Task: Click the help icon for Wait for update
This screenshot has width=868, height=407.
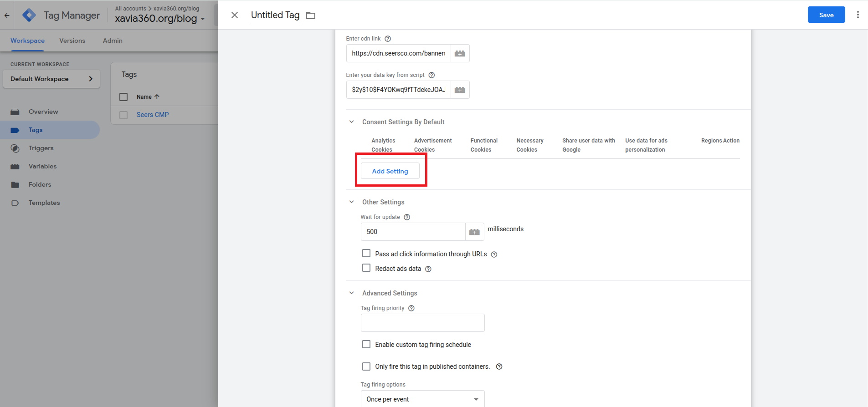Action: coord(407,217)
